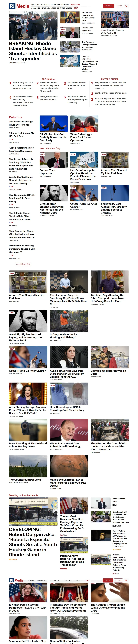This screenshot has width=138, height=644.
Task: Go to PJ Media logo homepage
Action: 19,6
